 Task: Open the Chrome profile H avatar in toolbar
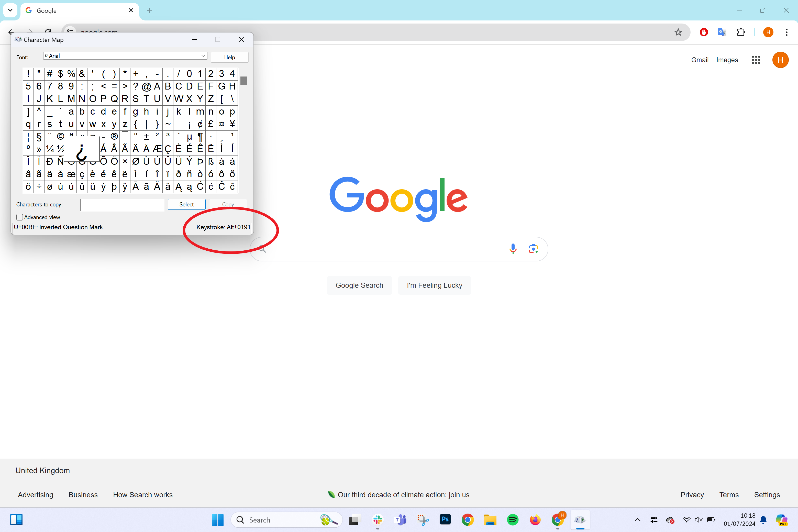coord(768,32)
